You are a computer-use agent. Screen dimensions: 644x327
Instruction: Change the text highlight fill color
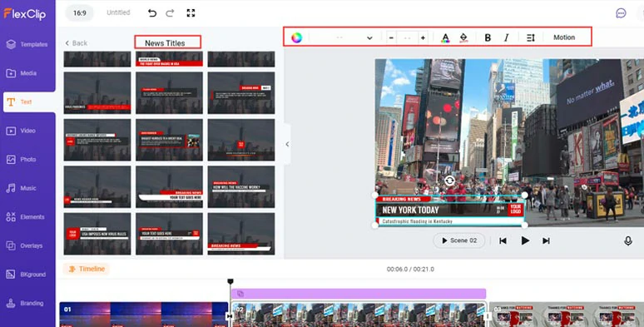[x=463, y=37]
